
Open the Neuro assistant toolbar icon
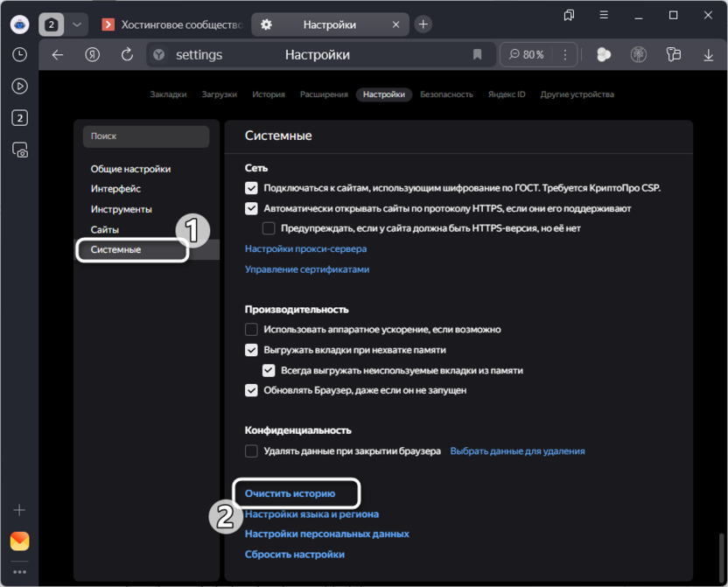(x=604, y=55)
